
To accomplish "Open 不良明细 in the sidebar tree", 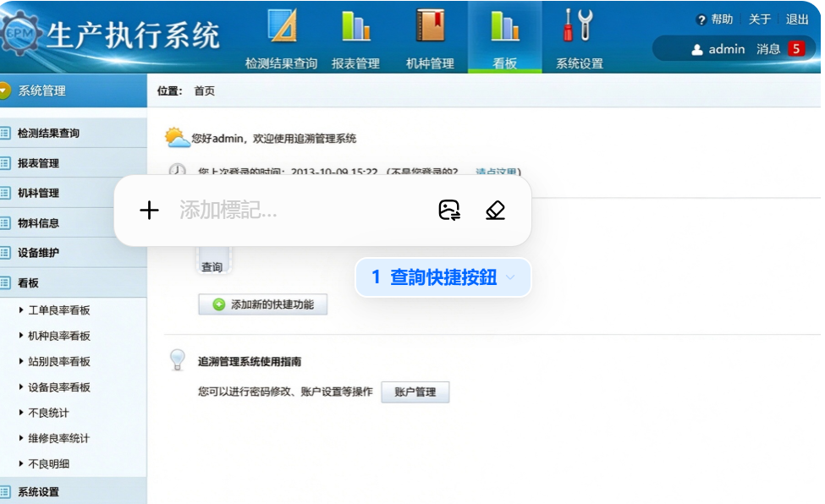I will coord(48,464).
